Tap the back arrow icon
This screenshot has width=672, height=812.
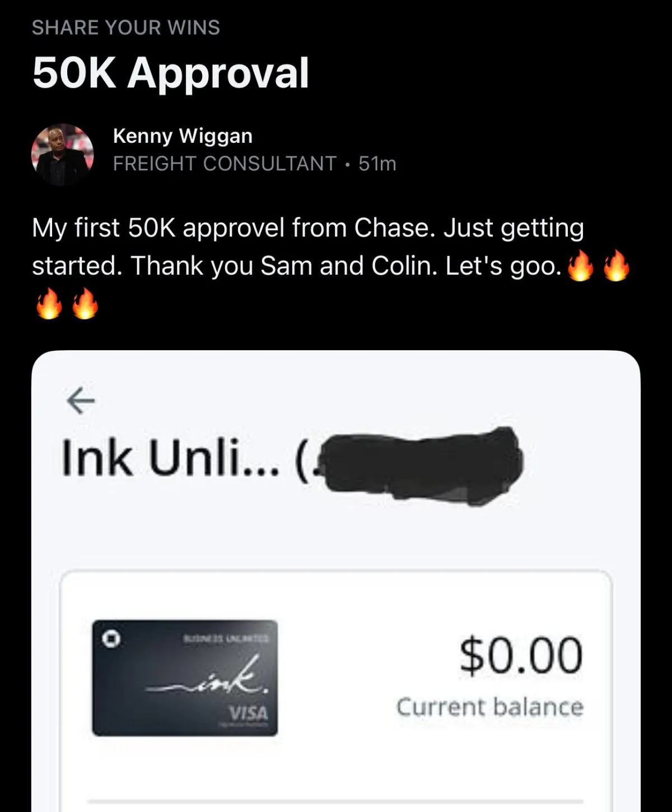pos(81,400)
